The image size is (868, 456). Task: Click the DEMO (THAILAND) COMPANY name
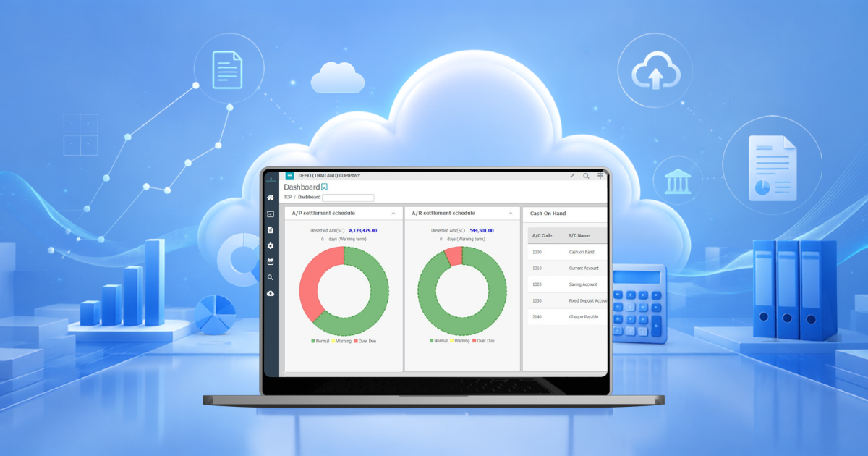click(x=329, y=175)
